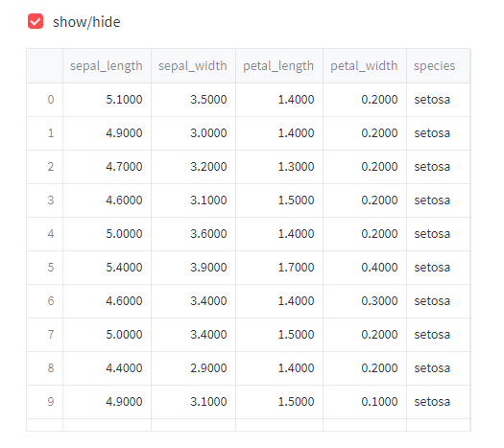The image size is (504, 448).
Task: Click petal_length value 1.5000 in row 7
Action: pos(296,335)
